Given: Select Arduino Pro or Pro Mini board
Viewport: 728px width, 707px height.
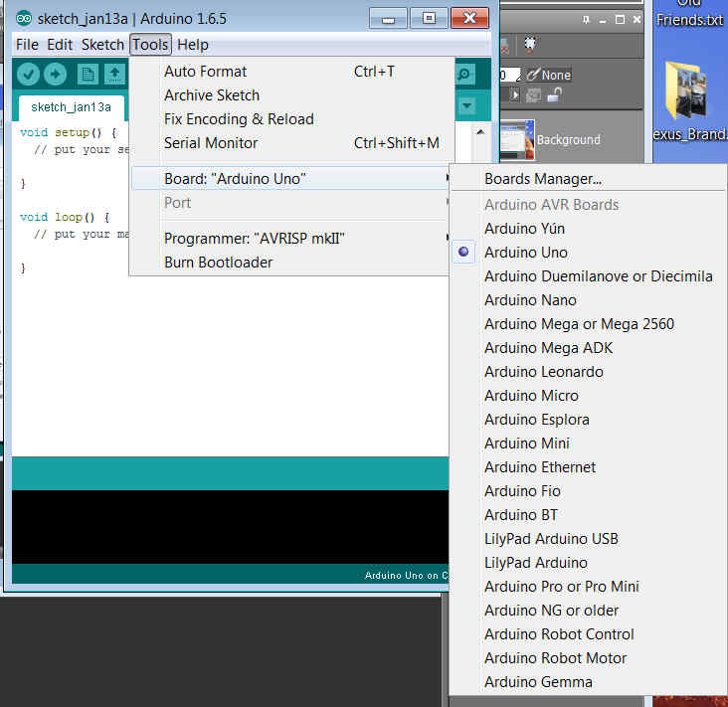Looking at the screenshot, I should [588, 587].
